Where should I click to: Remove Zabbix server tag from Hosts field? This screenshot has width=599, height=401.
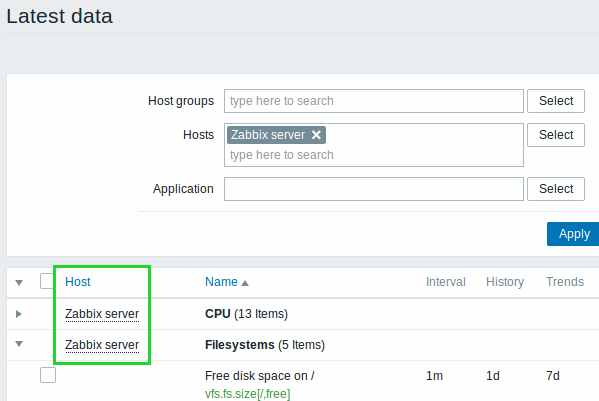coord(316,135)
